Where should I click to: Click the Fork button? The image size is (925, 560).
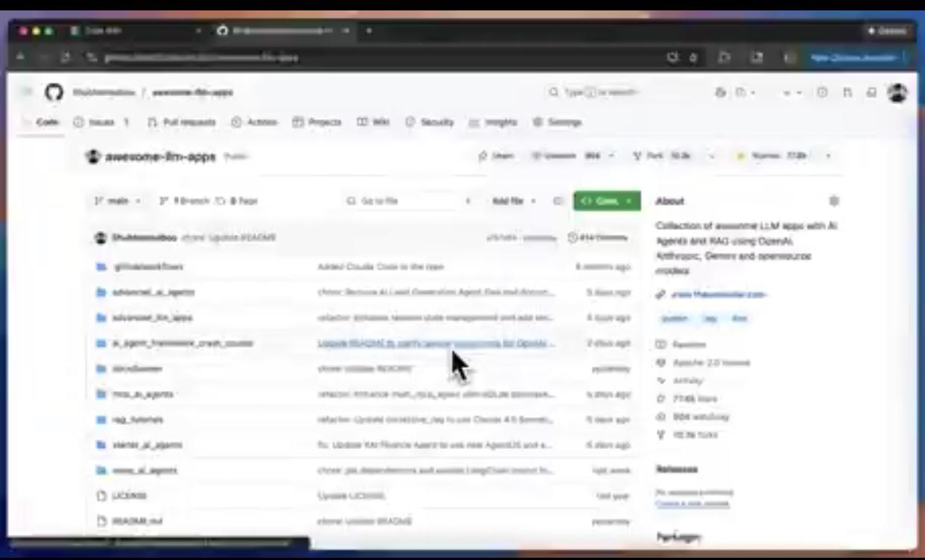(x=663, y=156)
